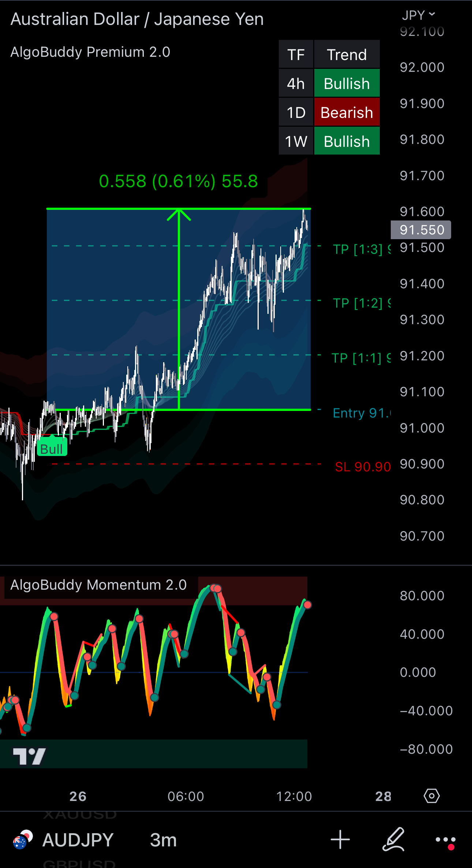Tap the date 26 on time axis
Screen dimensions: 472x868
coord(78,796)
